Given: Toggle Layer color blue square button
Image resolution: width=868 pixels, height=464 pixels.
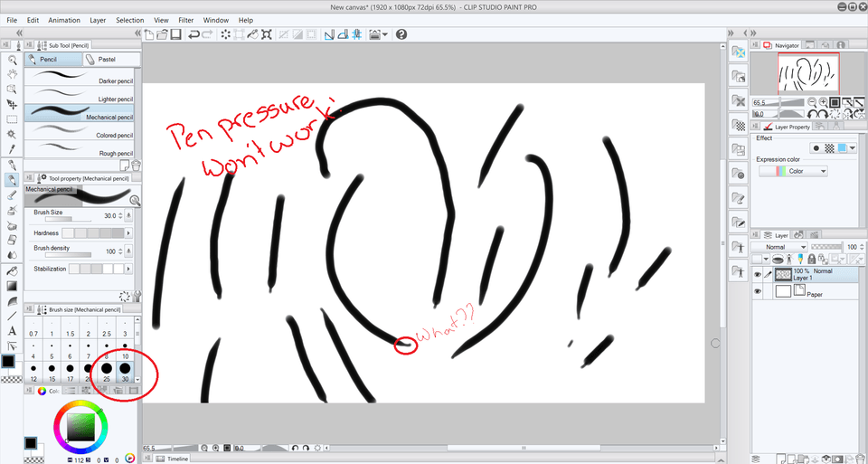Looking at the screenshot, I should pos(842,148).
